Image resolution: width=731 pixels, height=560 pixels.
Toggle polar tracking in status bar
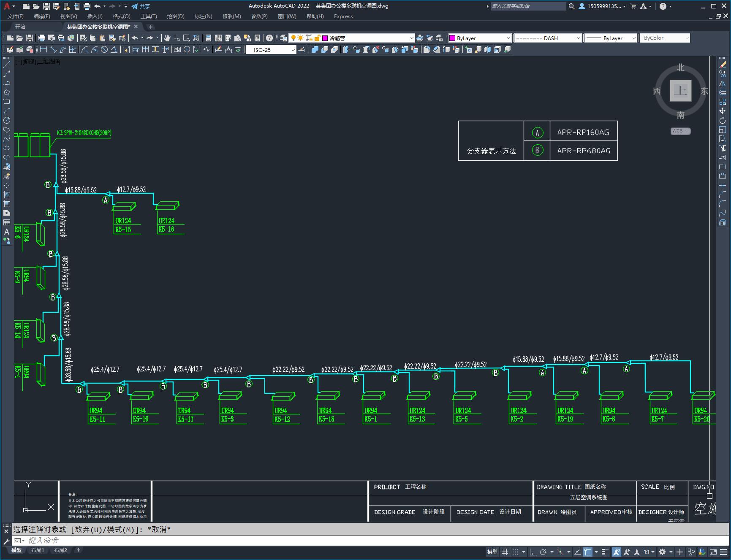click(x=543, y=552)
